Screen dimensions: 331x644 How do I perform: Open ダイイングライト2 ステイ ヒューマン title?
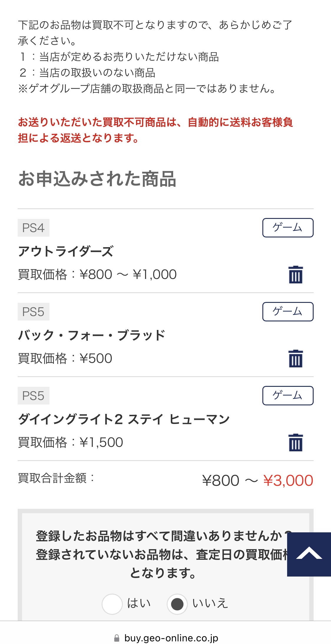(124, 420)
